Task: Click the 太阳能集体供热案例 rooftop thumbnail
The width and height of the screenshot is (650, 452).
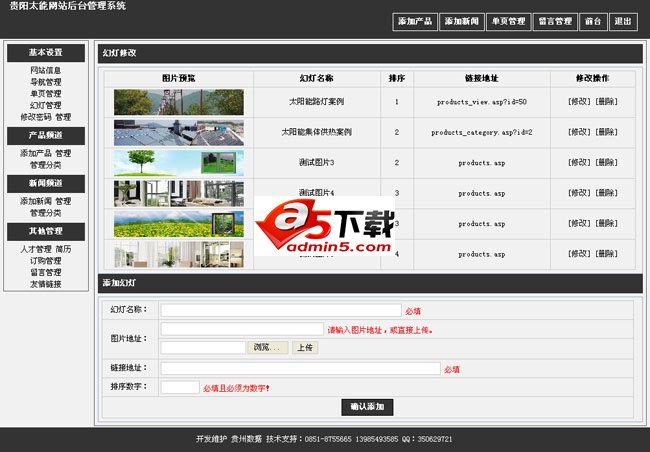Action: tap(179, 133)
